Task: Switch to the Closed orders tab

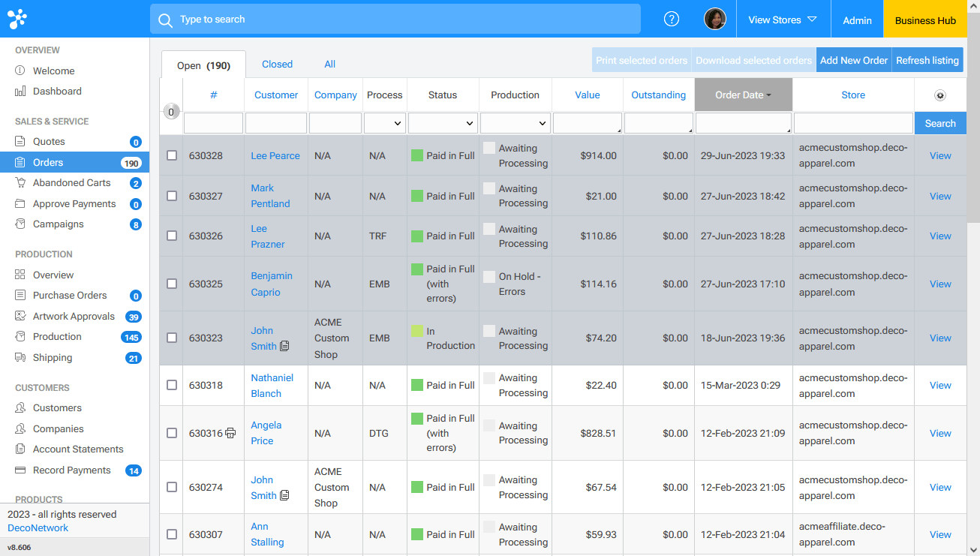Action: coord(277,65)
